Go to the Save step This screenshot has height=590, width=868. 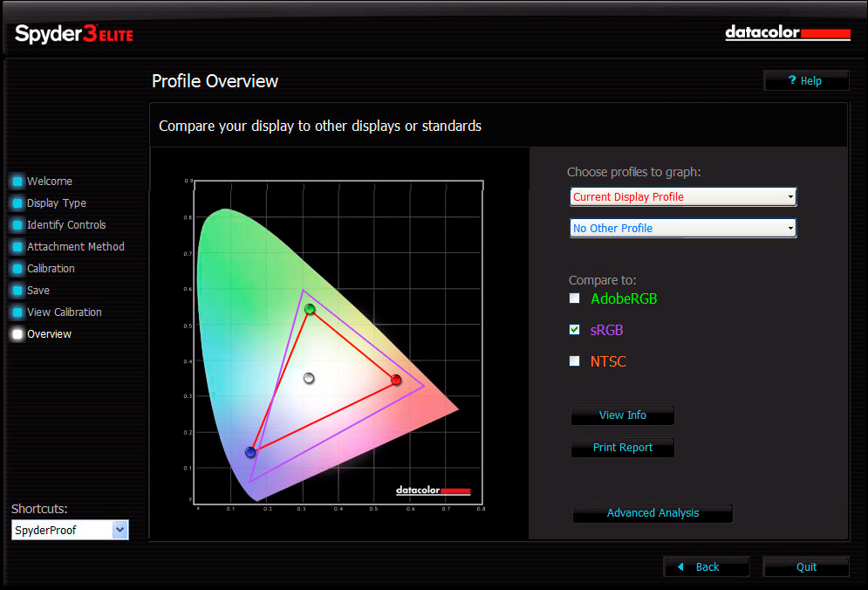point(38,291)
